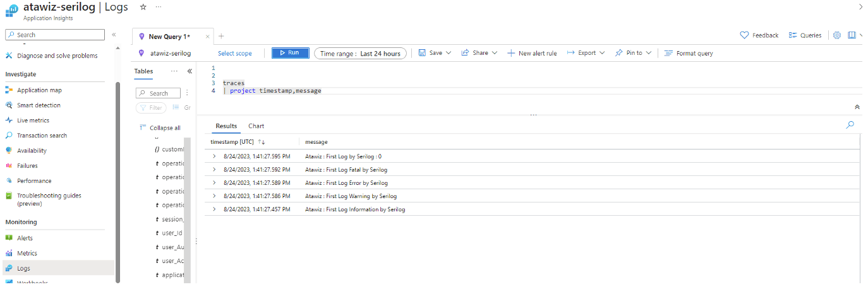Open more options ellipsis beside title
The height and width of the screenshot is (299, 868).
point(159,7)
